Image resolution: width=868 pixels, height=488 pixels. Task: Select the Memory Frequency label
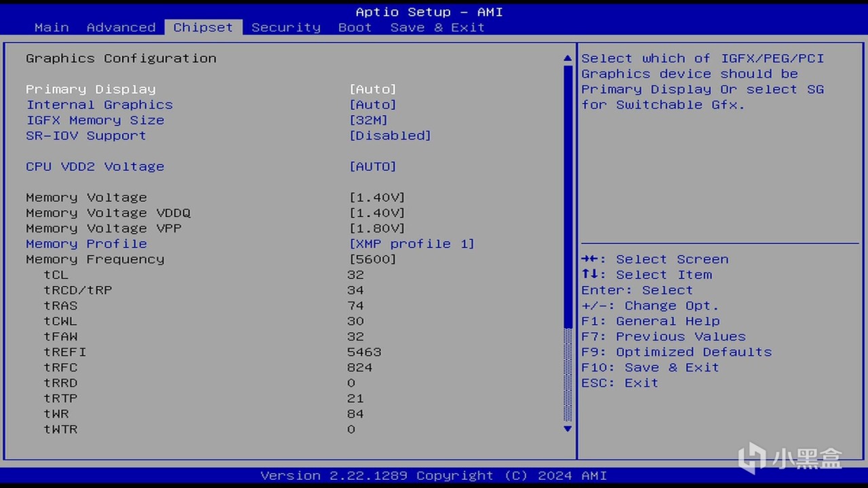point(95,259)
